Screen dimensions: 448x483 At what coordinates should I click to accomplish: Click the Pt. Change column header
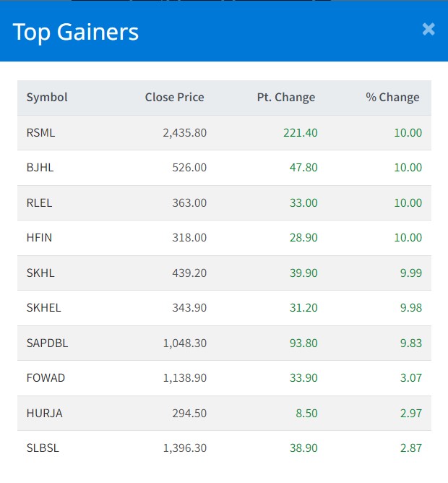tap(286, 98)
